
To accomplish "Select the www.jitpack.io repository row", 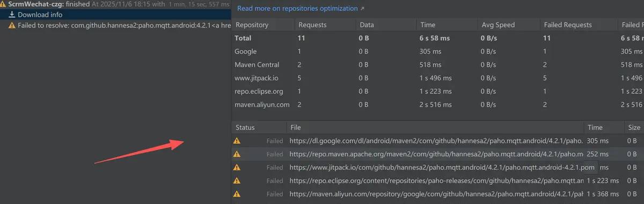I will click(437, 78).
